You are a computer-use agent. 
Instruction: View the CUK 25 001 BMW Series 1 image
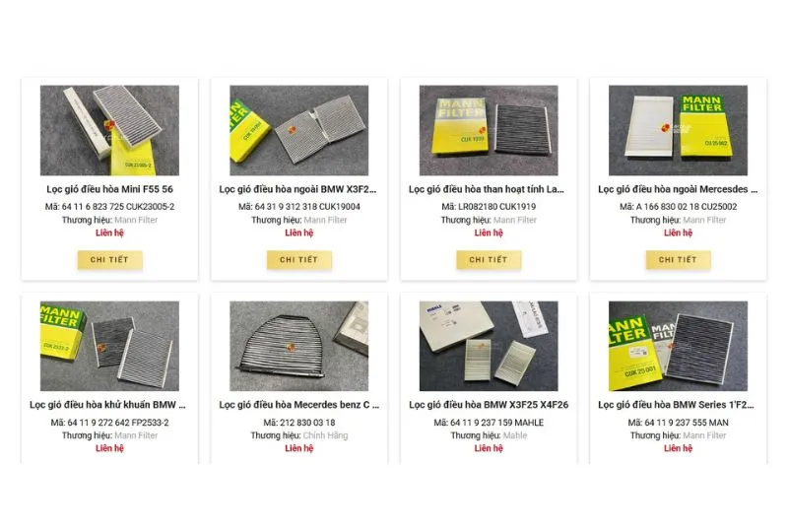[x=678, y=346]
